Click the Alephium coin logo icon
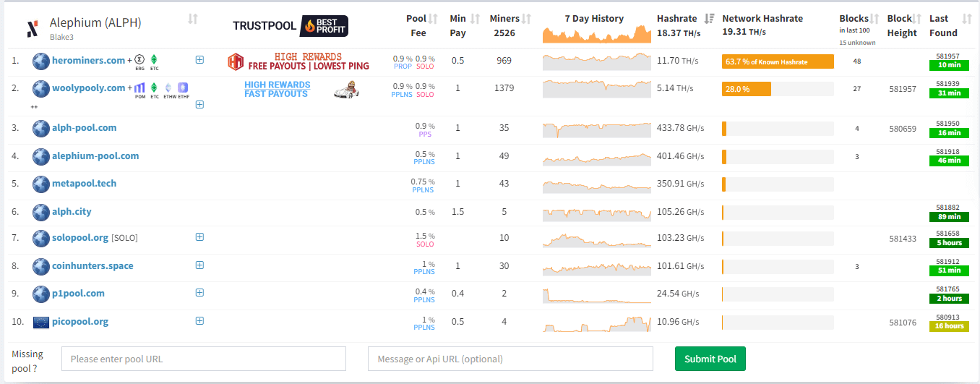 click(x=32, y=29)
